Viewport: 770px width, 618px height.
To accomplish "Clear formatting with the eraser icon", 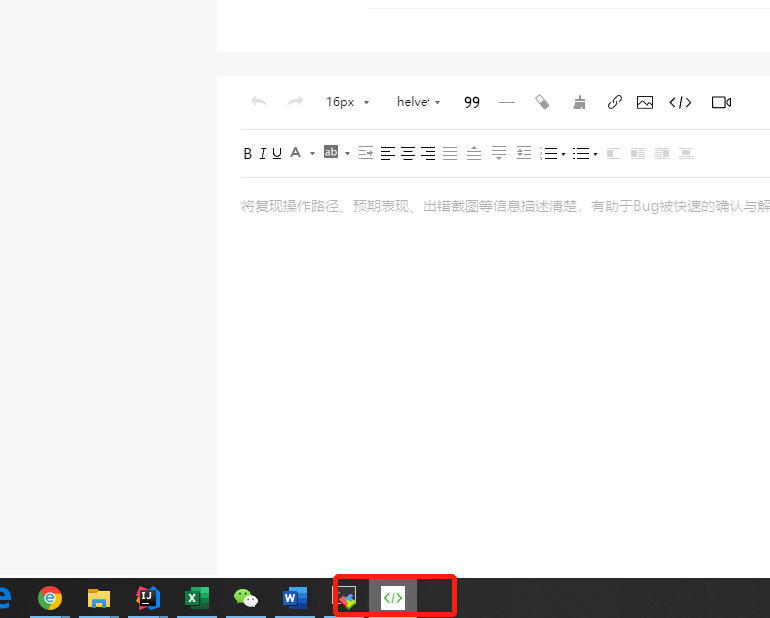I will coord(542,102).
